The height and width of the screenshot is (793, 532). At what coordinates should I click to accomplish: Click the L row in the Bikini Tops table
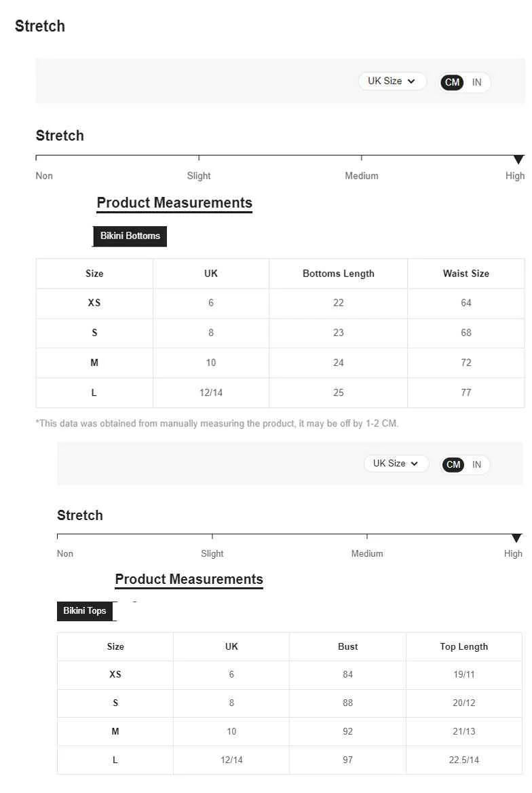[x=289, y=760]
